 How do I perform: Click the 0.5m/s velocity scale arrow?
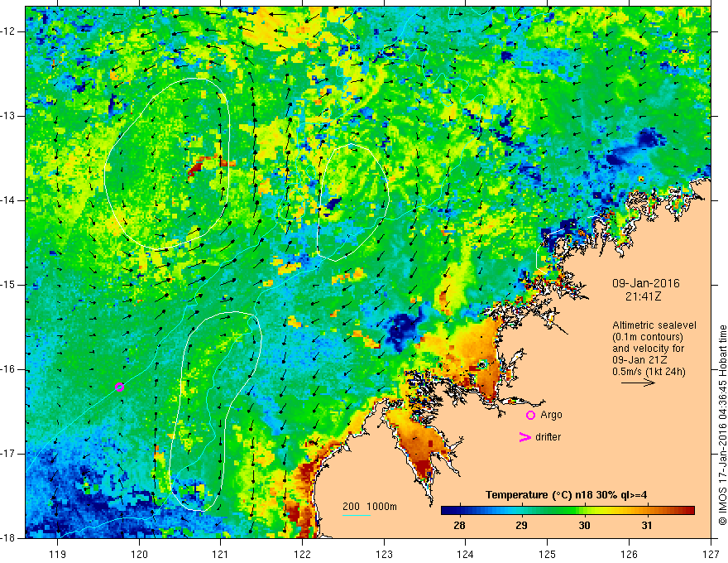point(638,383)
